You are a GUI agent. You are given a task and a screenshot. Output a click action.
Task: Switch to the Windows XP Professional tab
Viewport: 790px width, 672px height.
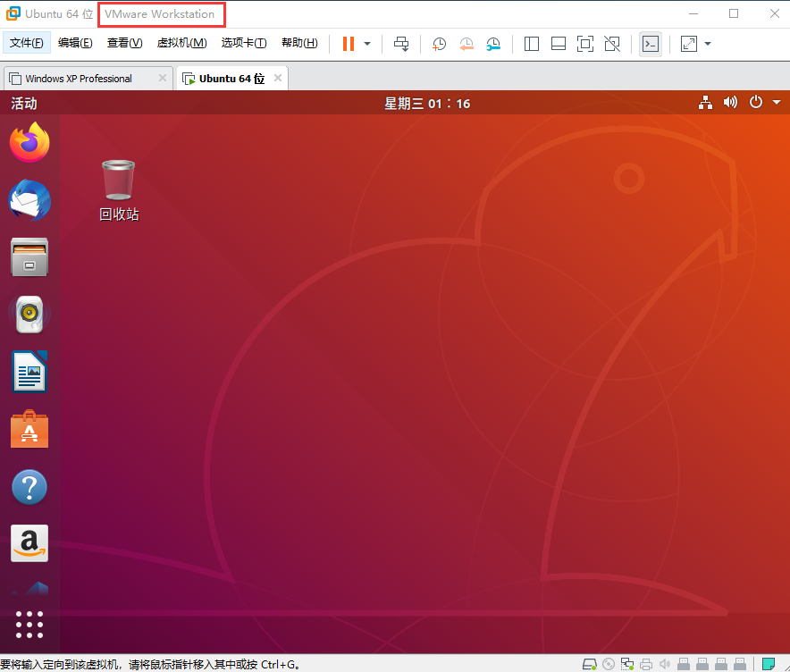point(76,78)
